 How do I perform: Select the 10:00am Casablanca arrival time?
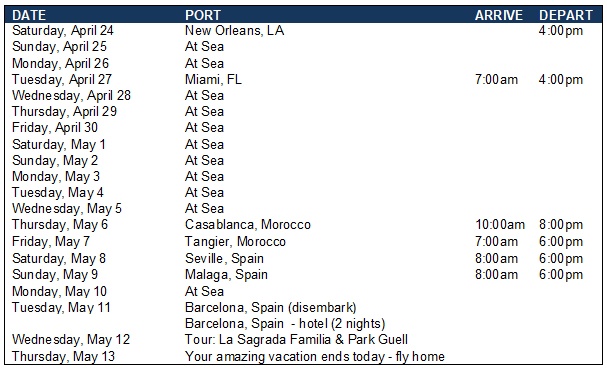click(x=500, y=225)
